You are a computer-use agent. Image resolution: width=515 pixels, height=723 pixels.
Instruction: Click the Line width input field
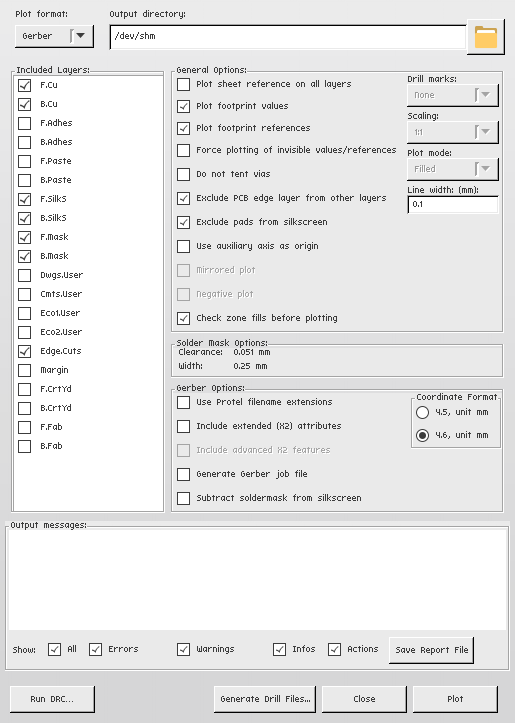pos(453,204)
